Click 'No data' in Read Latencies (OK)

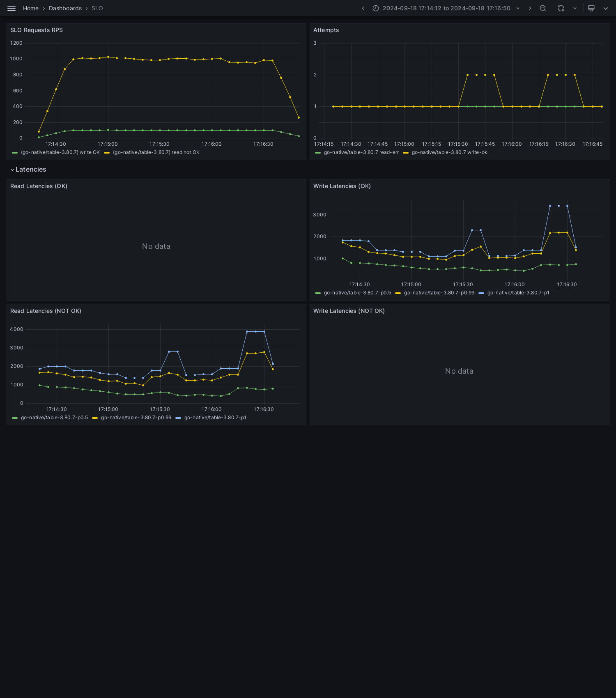click(x=156, y=246)
